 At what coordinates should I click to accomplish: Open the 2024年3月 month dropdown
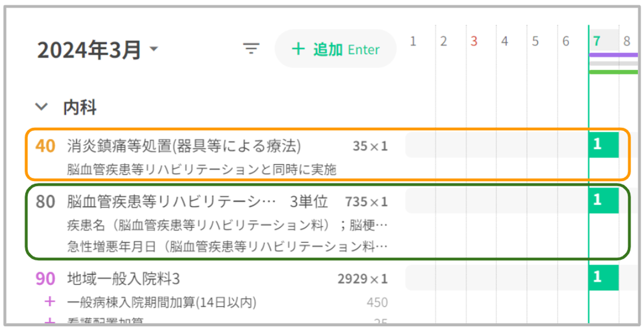pyautogui.click(x=154, y=49)
